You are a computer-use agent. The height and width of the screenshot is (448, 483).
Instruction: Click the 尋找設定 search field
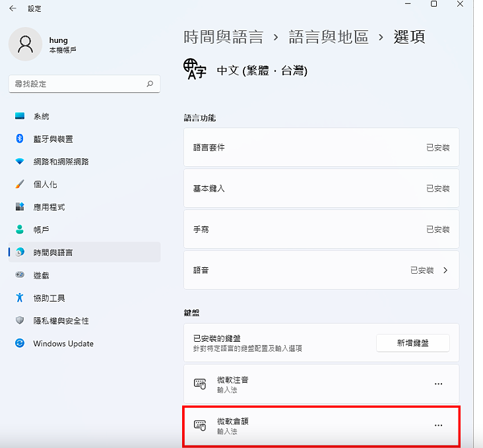click(84, 84)
